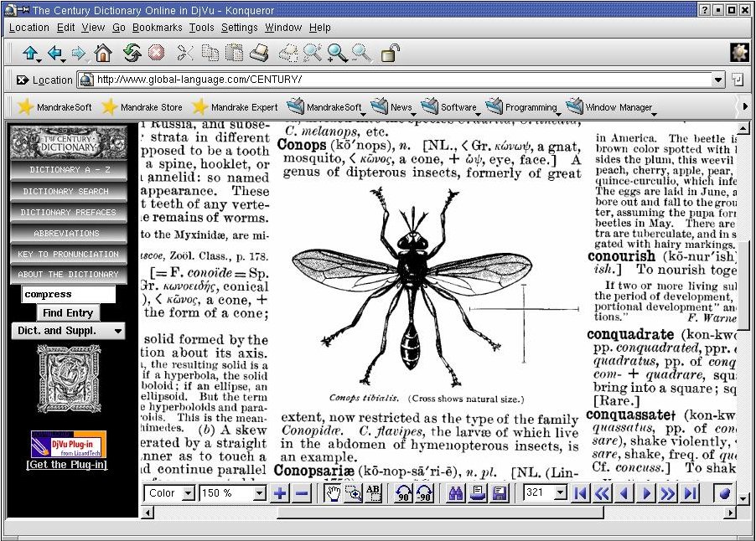Click the Century Dictionary logo banner
756x541 pixels.
[x=69, y=142]
